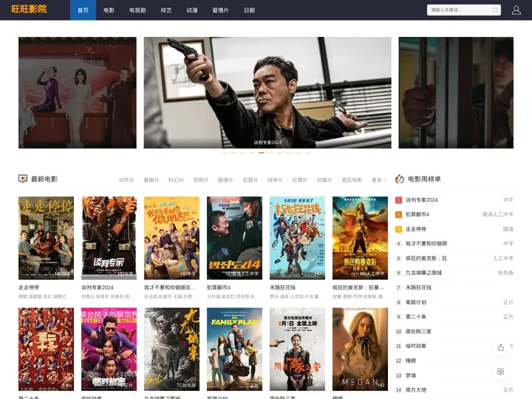Image resolution: width=532 pixels, height=399 pixels.
Task: Open the 电影 nav tab
Action: (x=109, y=10)
